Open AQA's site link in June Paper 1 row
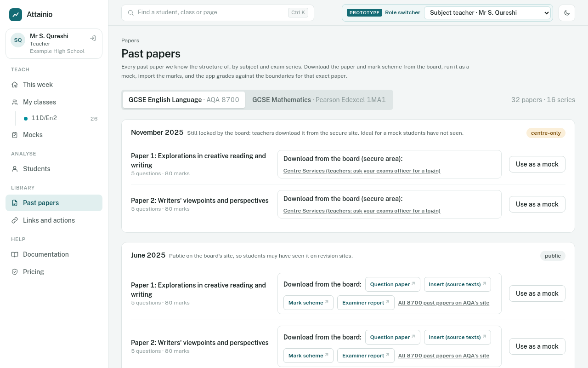The width and height of the screenshot is (588, 368). coord(444,303)
